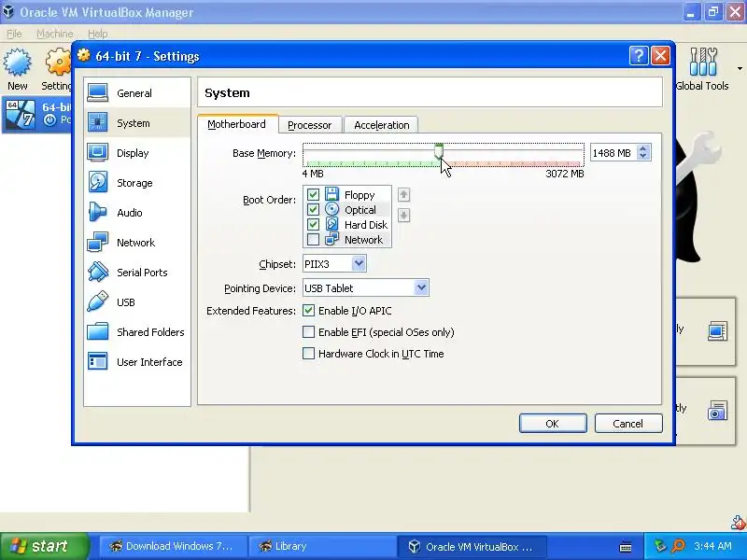The height and width of the screenshot is (560, 747).
Task: Click green zone of memory slider
Action: pyautogui.click(x=373, y=164)
